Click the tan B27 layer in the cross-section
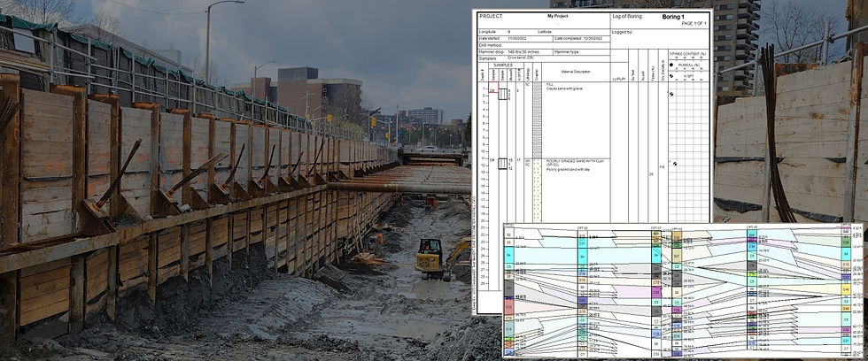The width and height of the screenshot is (868, 361). point(677,256)
